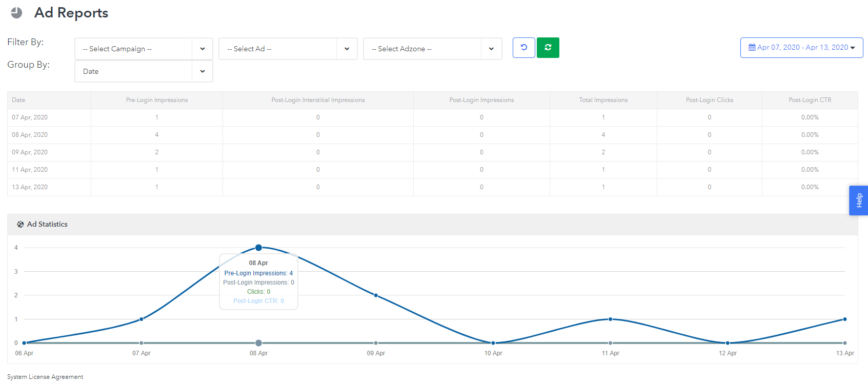The width and height of the screenshot is (868, 383).
Task: Click Post-Login Interstitial Impressions column header
Action: (318, 100)
